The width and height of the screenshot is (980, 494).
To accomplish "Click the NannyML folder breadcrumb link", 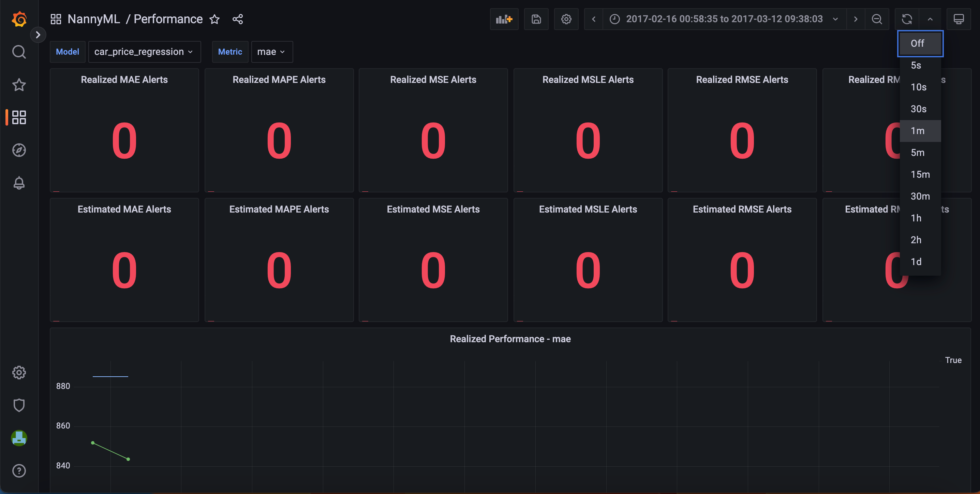I will pyautogui.click(x=93, y=19).
